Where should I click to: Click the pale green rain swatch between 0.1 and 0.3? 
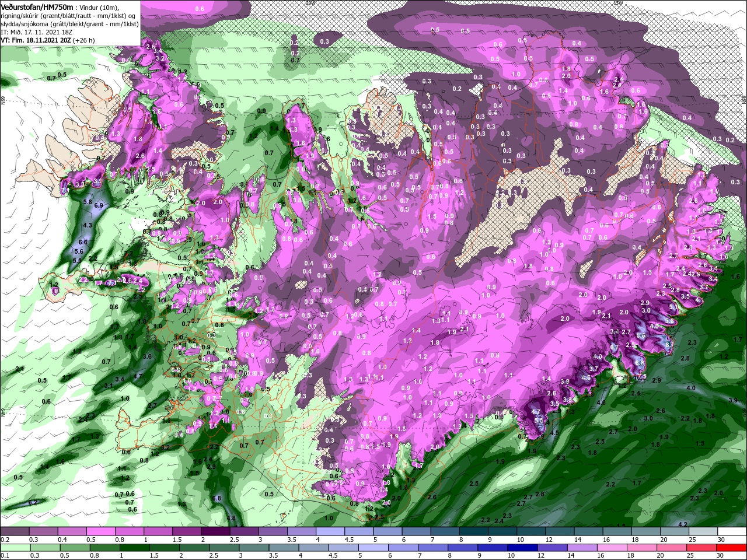pos(15,547)
